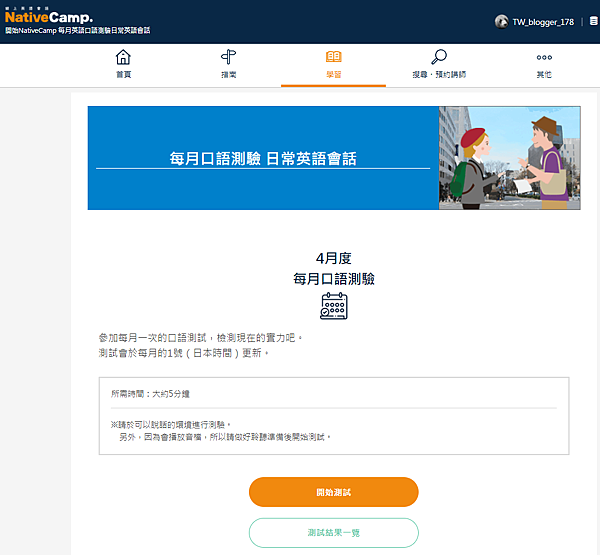600x555 pixels.
Task: Click banner illustration of two travelers
Action: click(509, 158)
